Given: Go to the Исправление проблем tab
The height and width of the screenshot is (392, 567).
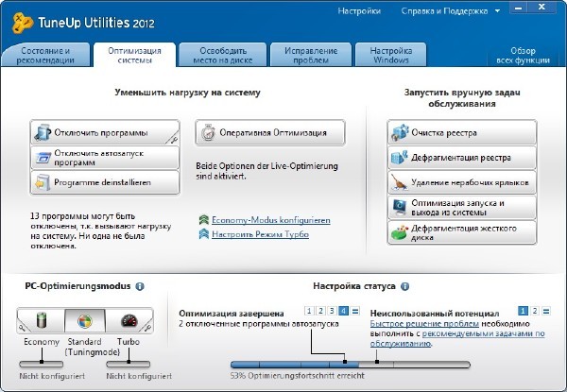Looking at the screenshot, I should click(x=311, y=55).
